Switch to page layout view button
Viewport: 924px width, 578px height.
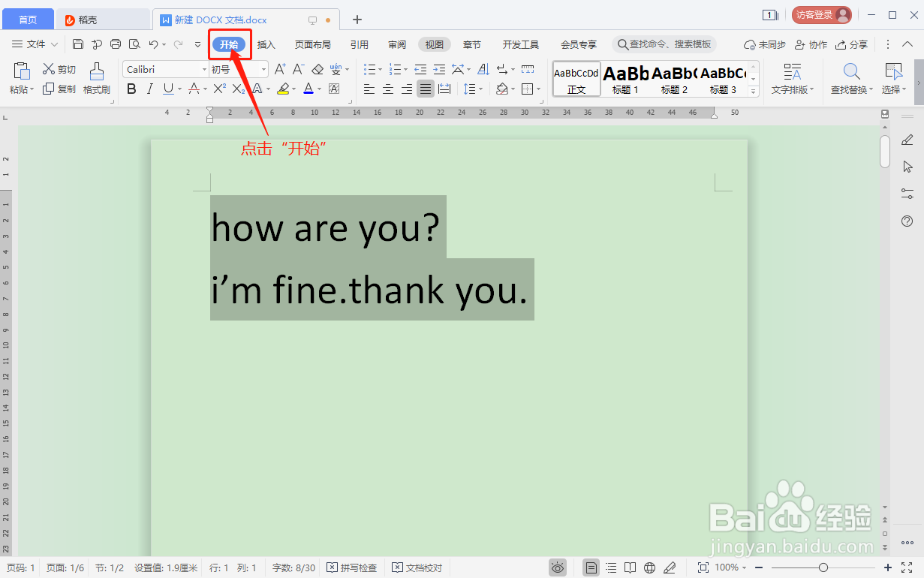pyautogui.click(x=591, y=567)
